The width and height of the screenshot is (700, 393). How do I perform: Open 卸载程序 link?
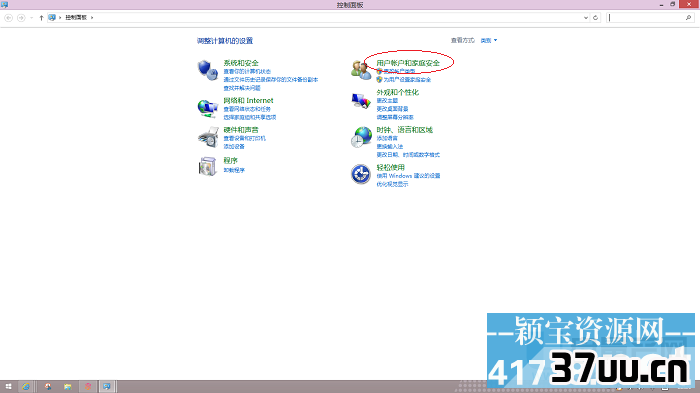coord(234,170)
